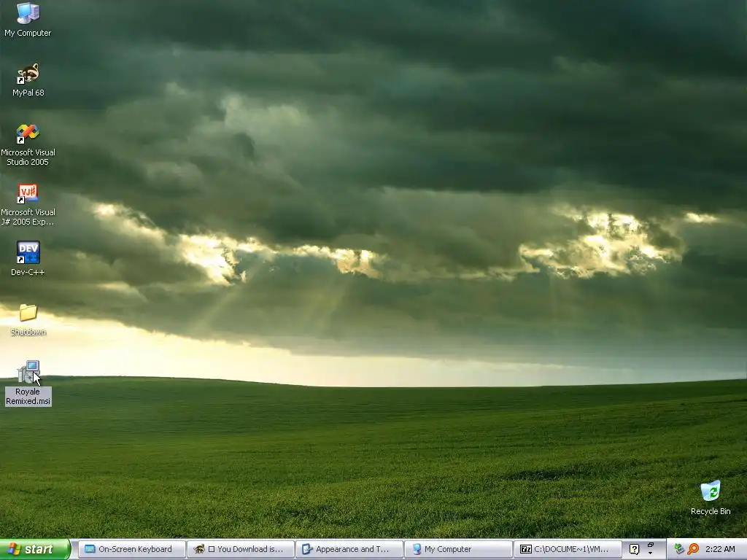Click the language bar help icon
The width and height of the screenshot is (747, 560).
[x=634, y=549]
